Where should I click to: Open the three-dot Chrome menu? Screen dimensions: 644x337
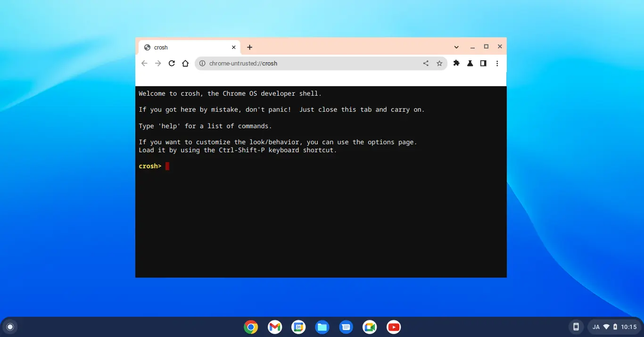[497, 63]
